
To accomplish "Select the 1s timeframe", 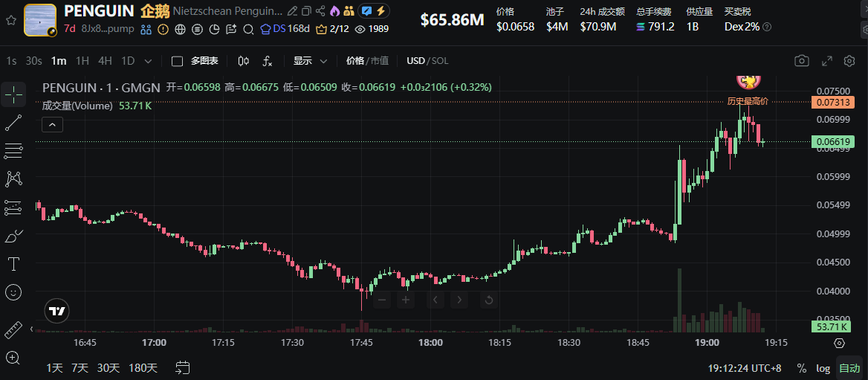I will (x=12, y=61).
